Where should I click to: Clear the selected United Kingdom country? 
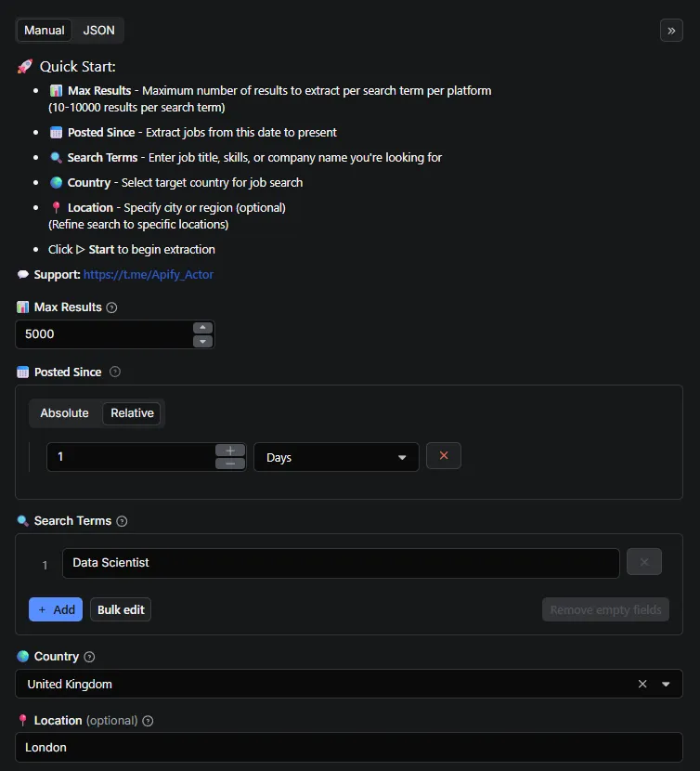click(x=642, y=685)
